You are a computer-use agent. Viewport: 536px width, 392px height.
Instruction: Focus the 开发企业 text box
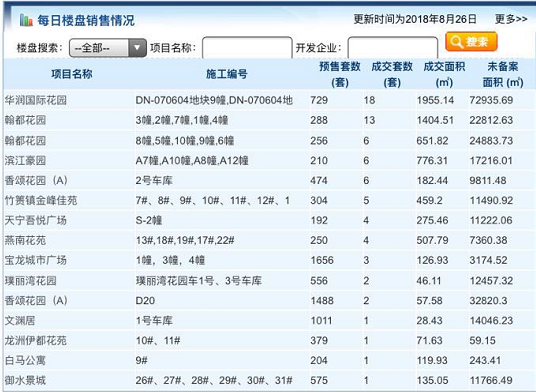392,48
